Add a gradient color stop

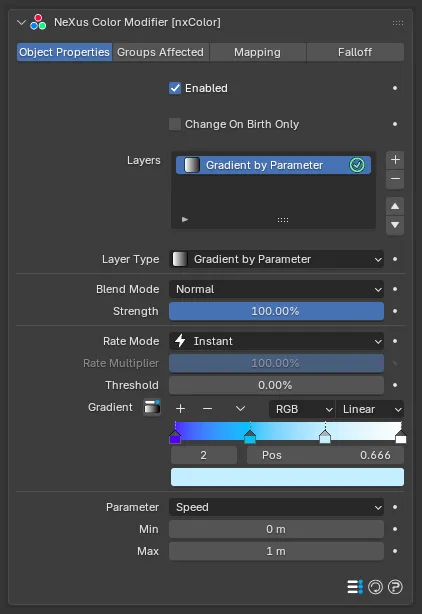point(180,409)
